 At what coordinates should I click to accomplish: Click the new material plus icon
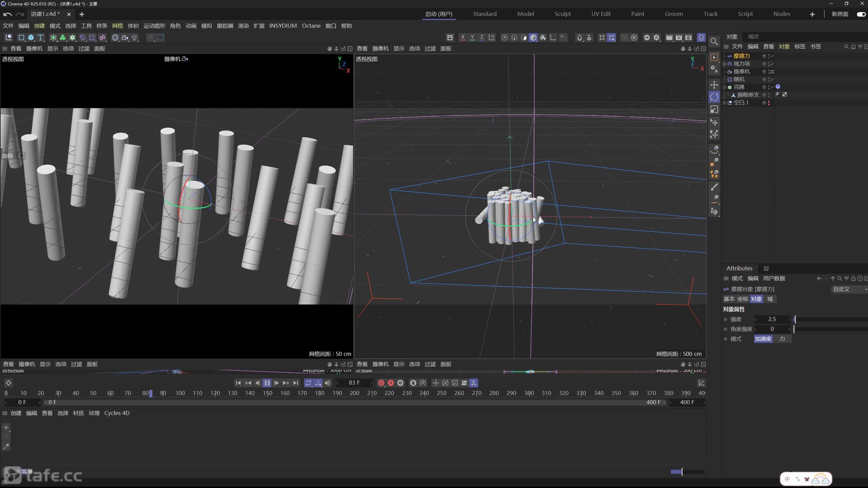(6, 428)
